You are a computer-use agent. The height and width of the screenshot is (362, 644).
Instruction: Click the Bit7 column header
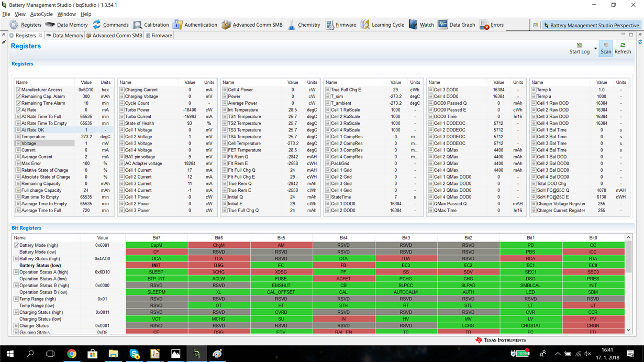click(156, 238)
